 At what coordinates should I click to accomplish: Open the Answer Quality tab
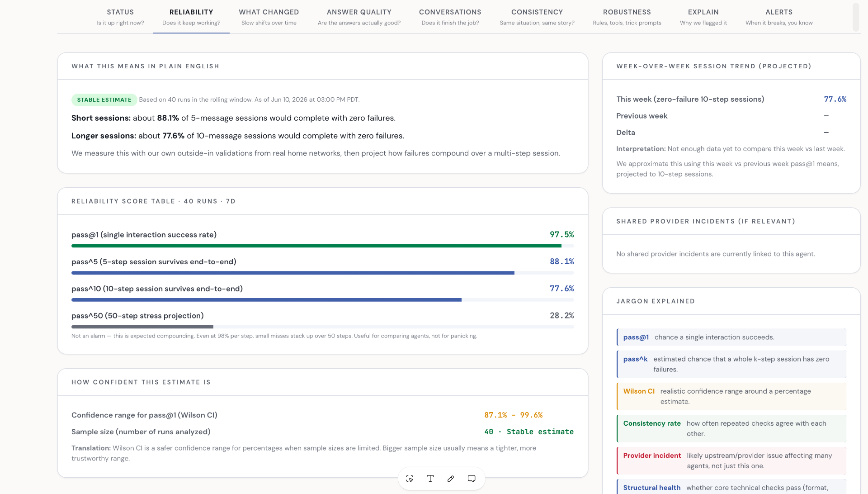[359, 17]
